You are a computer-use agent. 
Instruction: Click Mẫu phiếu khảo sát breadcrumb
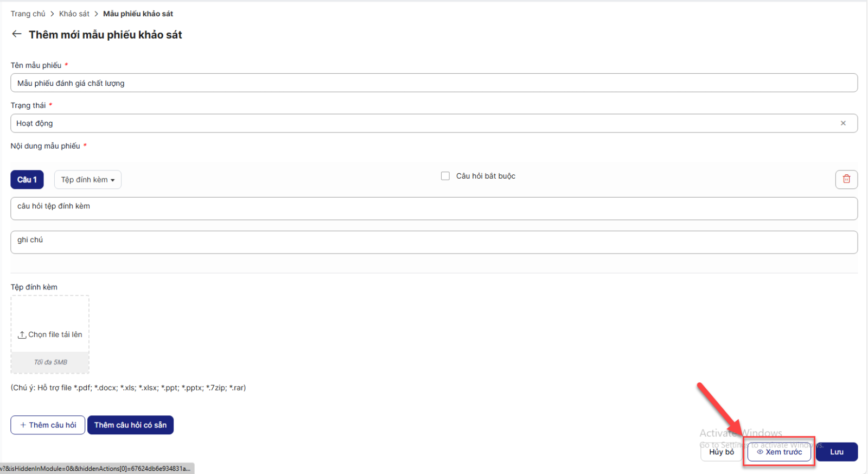(138, 14)
